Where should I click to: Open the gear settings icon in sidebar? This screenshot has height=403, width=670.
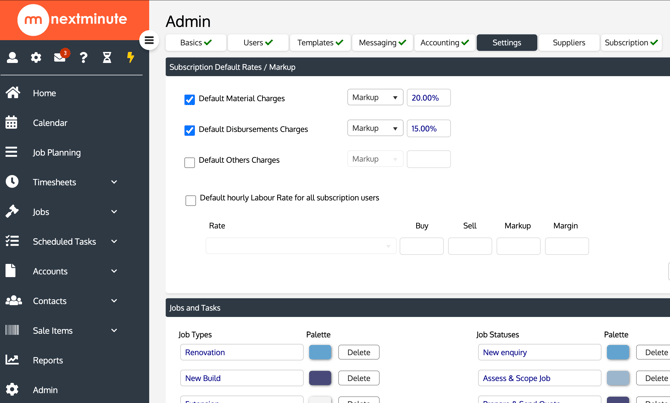pos(36,58)
